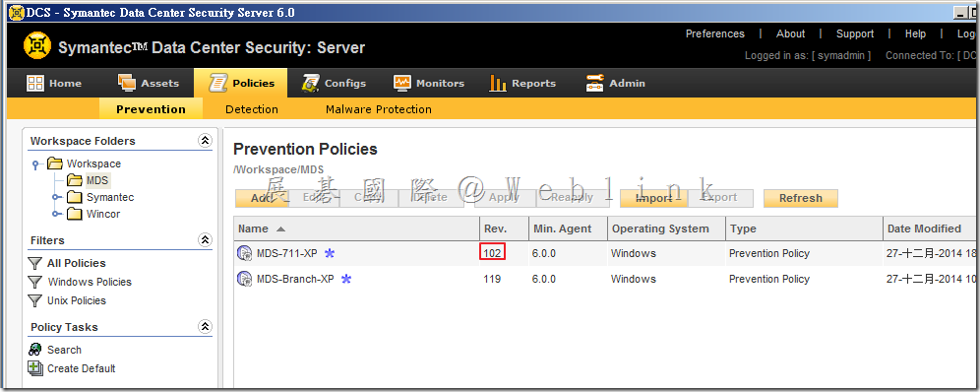The image size is (980, 392).
Task: Open the policy Search task
Action: [64, 350]
